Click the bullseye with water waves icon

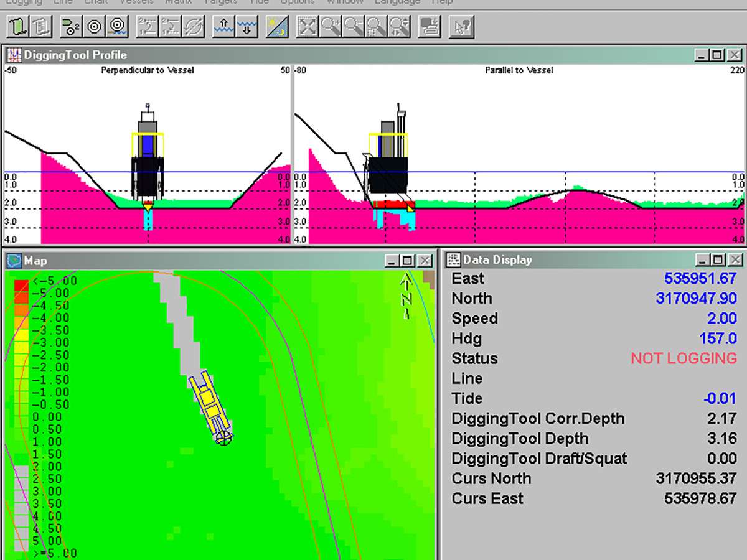[x=116, y=27]
